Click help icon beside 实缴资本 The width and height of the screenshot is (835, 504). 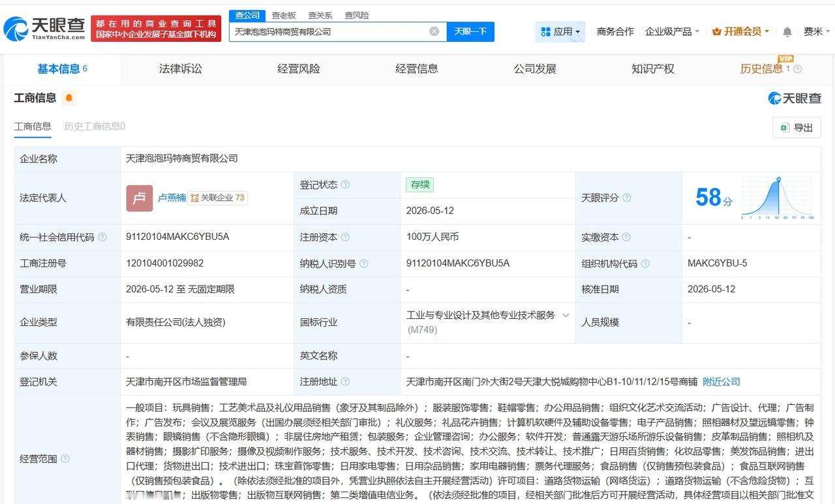[626, 237]
